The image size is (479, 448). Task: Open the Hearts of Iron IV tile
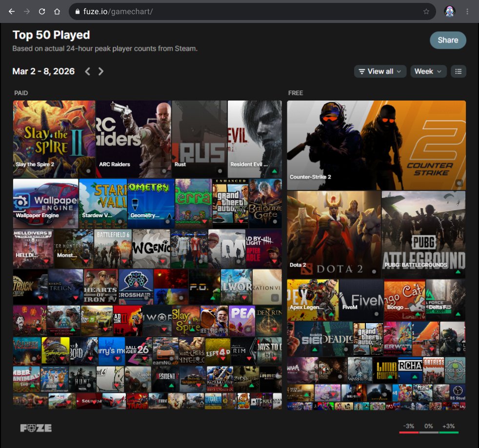(101, 286)
